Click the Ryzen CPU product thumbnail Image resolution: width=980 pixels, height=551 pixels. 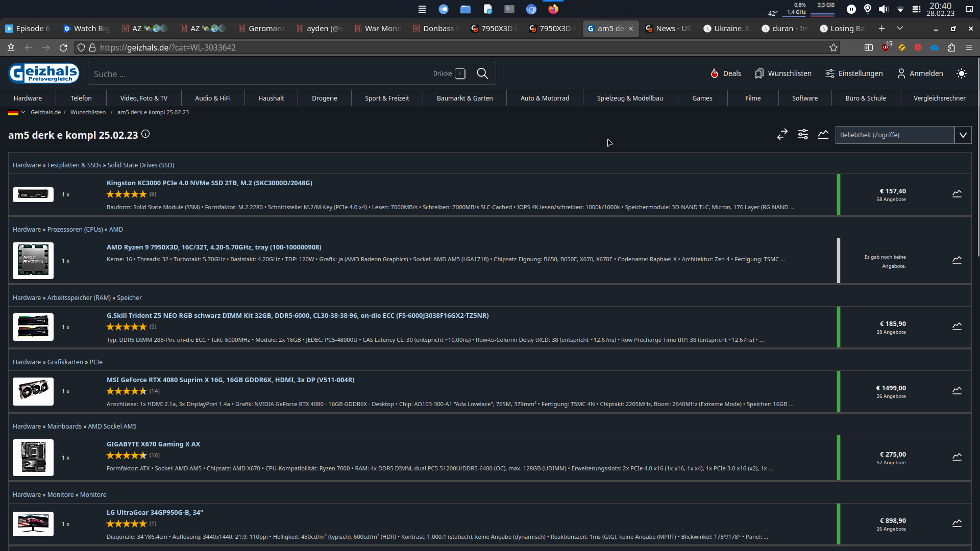(33, 260)
